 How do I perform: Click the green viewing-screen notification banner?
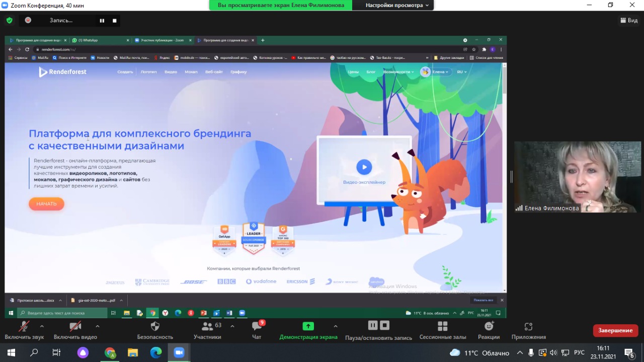tap(281, 5)
